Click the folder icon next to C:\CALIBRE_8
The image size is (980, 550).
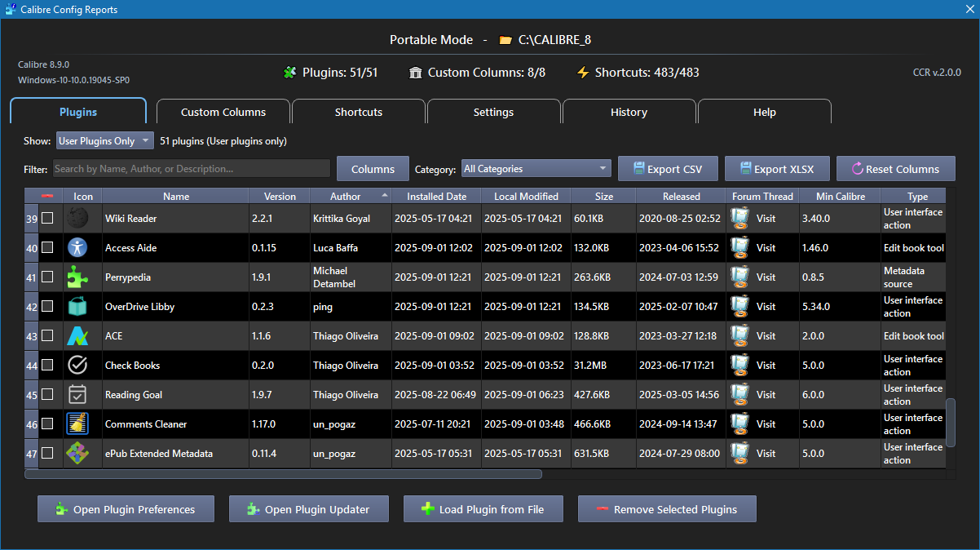tap(505, 40)
